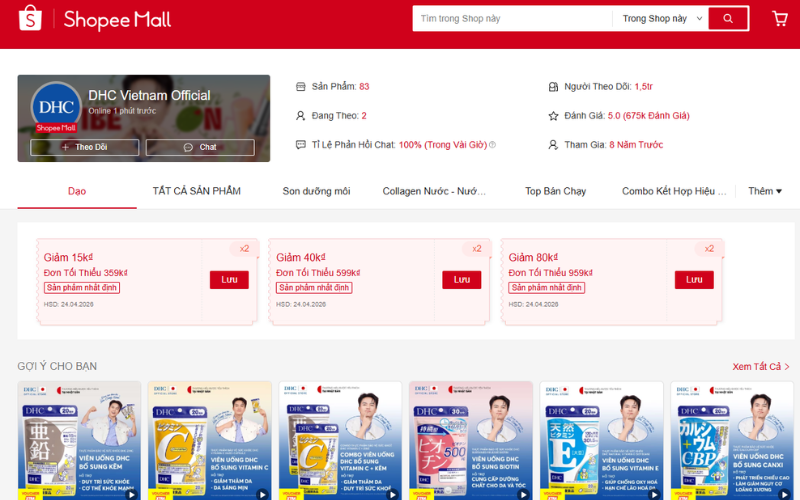Click the red search magnifier button
Screen dimensions: 800x500
[x=728, y=18]
